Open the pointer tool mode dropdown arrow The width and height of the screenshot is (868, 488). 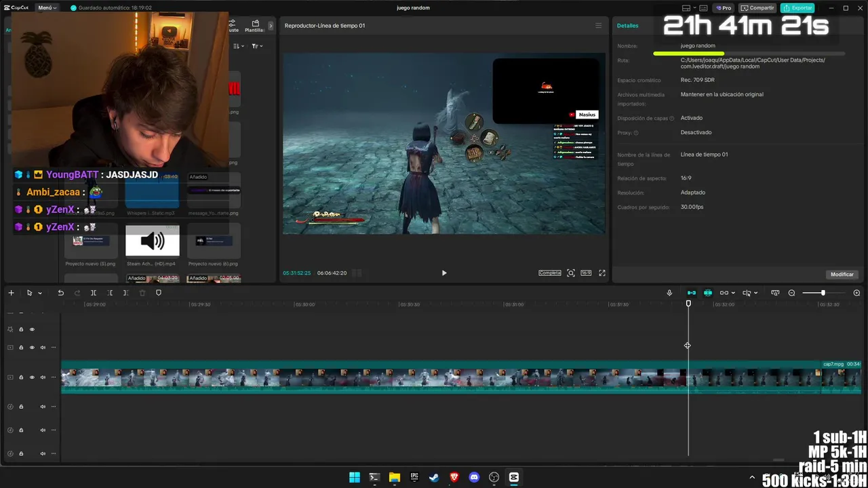(x=40, y=293)
